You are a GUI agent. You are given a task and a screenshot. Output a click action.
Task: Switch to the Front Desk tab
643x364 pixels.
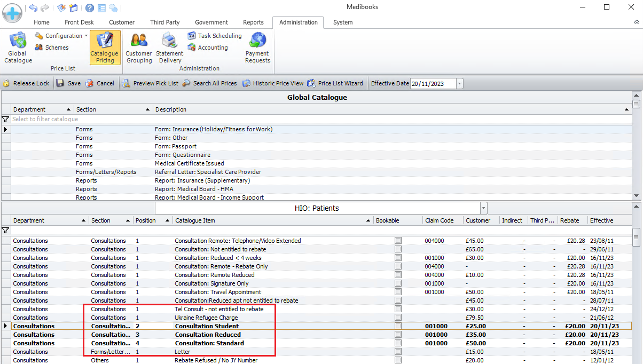pyautogui.click(x=79, y=22)
